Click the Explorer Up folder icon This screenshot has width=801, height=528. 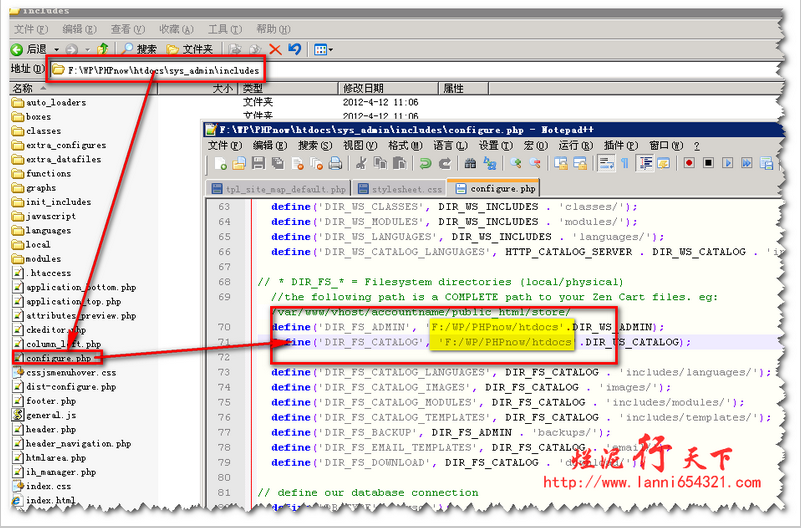click(x=102, y=49)
